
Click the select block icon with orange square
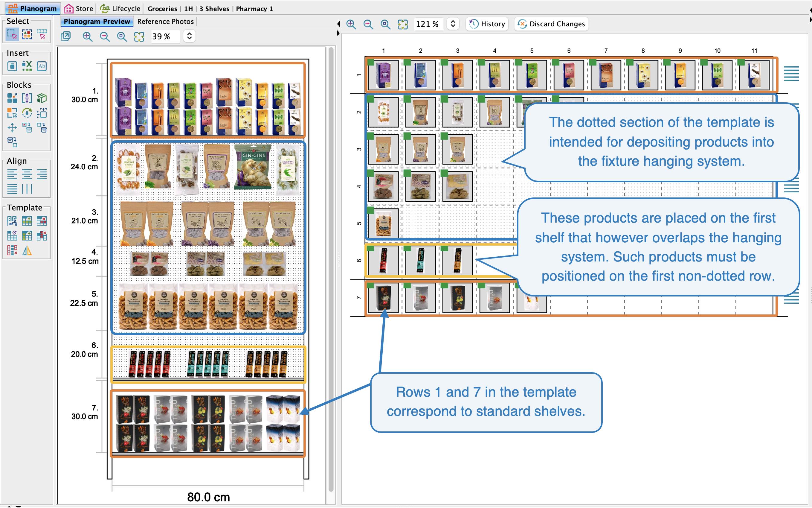(12, 113)
